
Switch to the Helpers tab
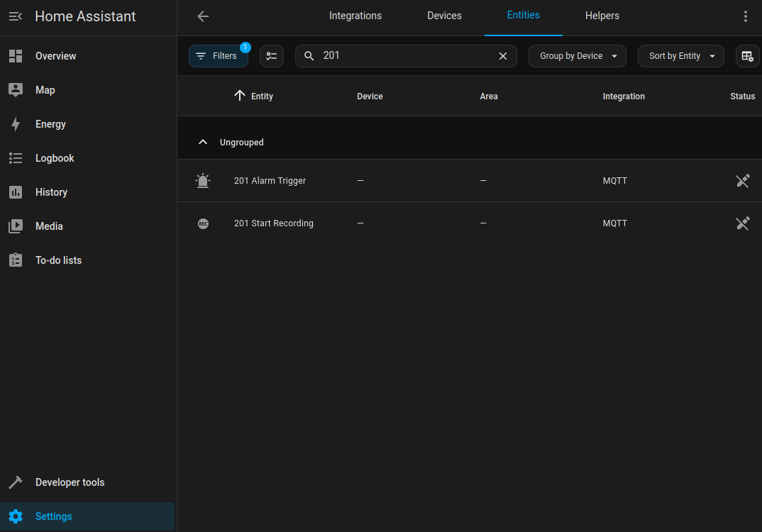click(602, 16)
